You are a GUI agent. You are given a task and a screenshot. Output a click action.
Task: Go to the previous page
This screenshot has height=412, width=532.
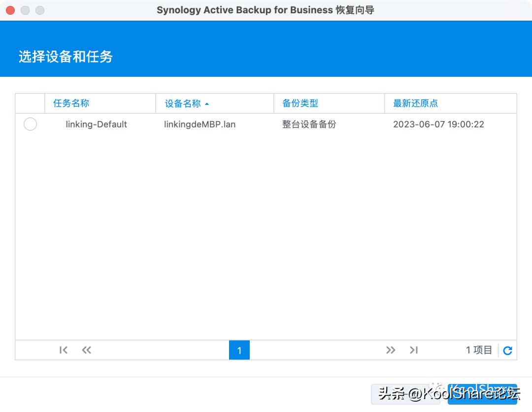coord(86,350)
